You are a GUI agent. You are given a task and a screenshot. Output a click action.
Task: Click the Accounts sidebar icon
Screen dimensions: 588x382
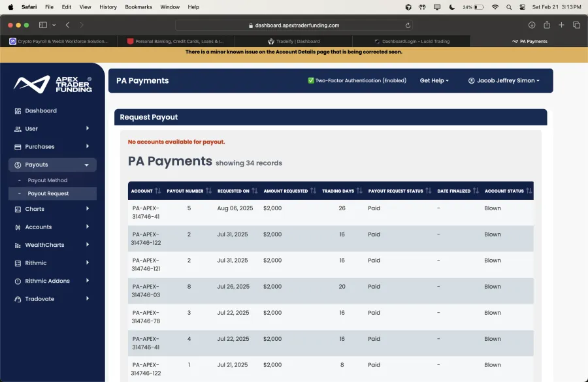[x=18, y=227]
